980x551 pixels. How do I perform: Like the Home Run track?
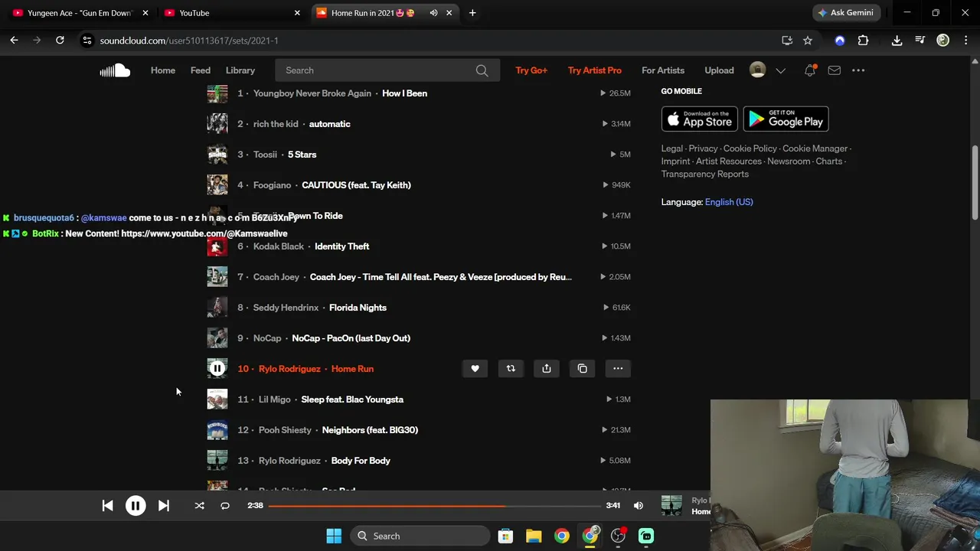click(x=475, y=369)
